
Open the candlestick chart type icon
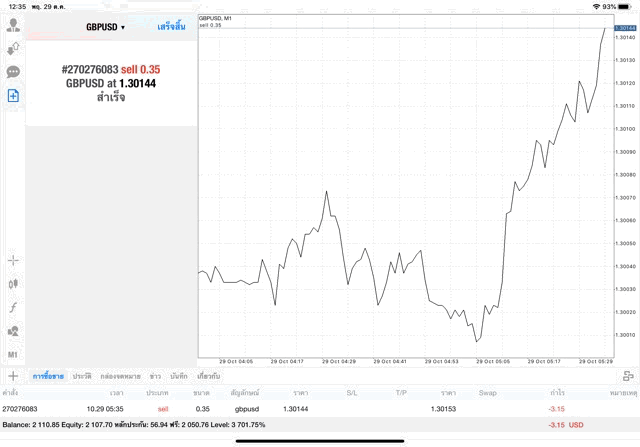(13, 284)
